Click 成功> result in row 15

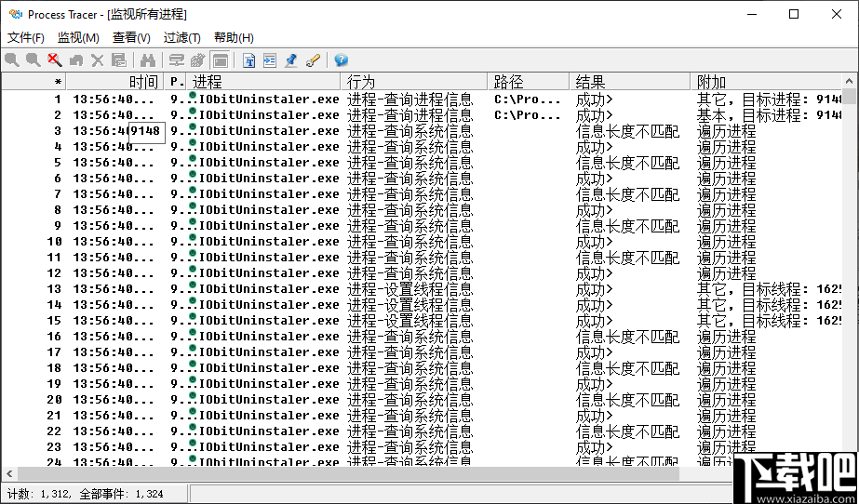595,321
